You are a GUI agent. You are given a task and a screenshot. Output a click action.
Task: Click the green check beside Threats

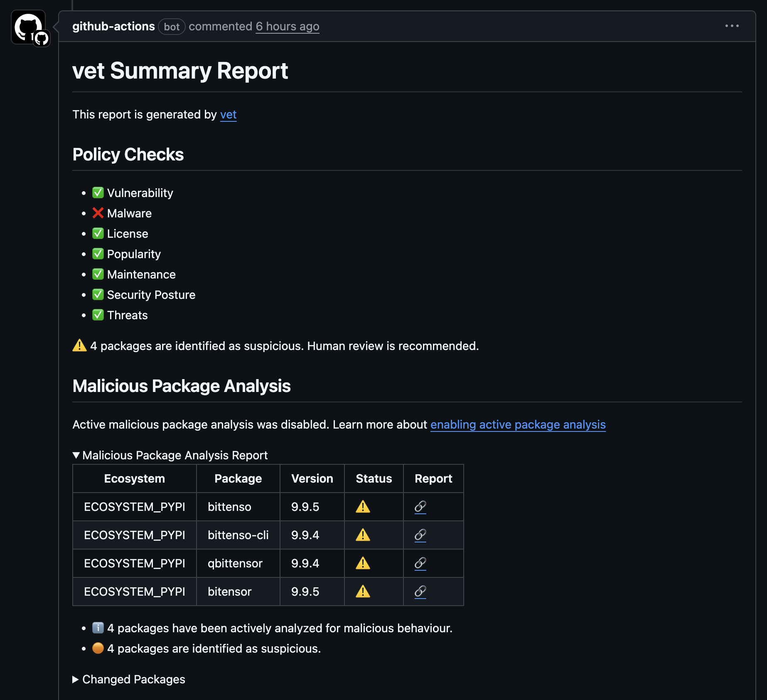pos(98,315)
